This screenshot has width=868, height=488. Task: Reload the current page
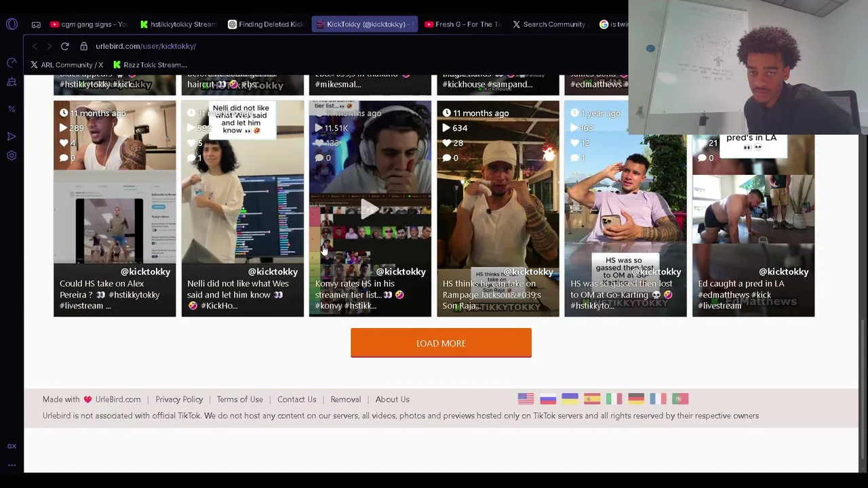(64, 46)
